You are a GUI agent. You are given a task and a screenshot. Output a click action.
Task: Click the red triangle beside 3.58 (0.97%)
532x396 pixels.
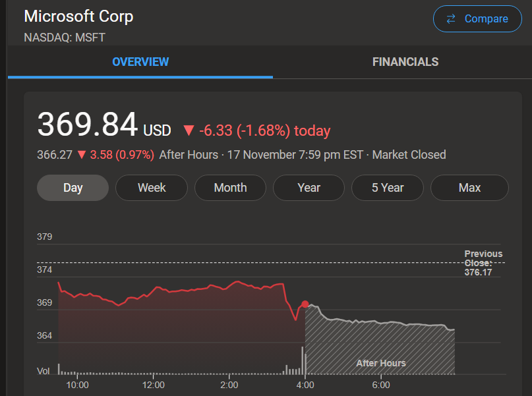pos(82,155)
